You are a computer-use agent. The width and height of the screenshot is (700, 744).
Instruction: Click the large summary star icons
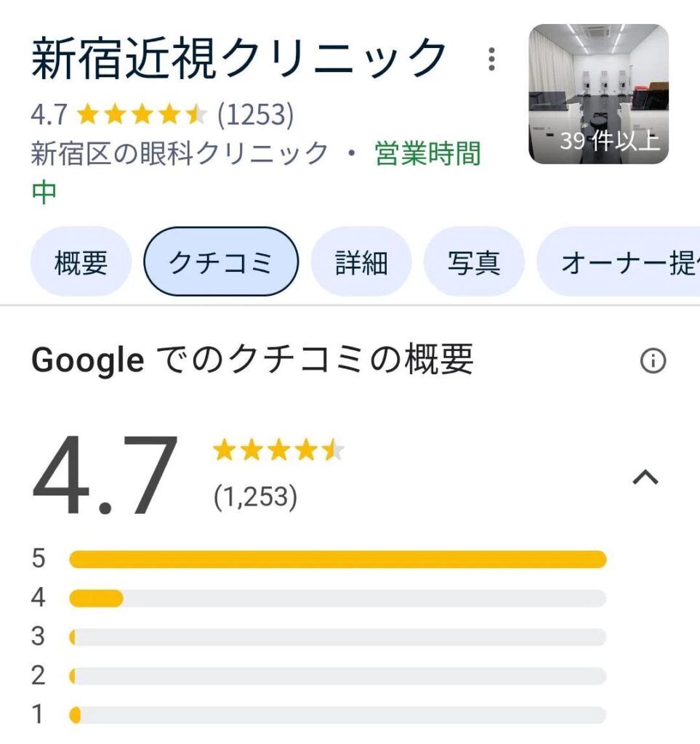pyautogui.click(x=278, y=451)
